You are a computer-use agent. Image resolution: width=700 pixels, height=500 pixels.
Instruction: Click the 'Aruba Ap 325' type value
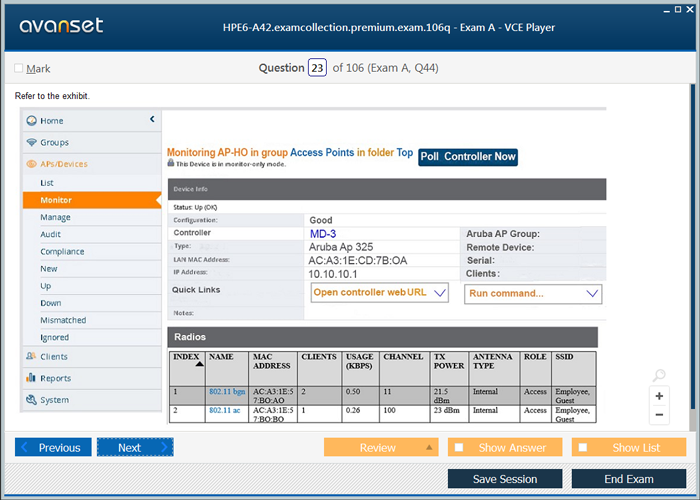pos(341,247)
